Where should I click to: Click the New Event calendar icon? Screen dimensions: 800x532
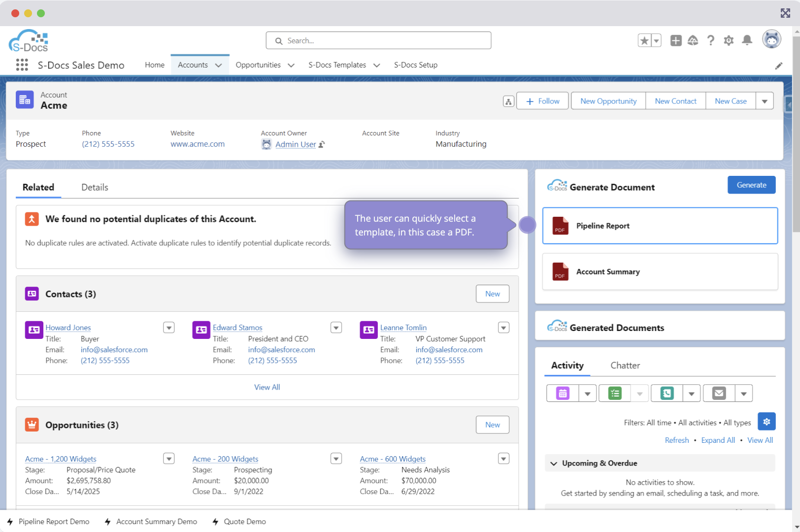tap(563, 393)
